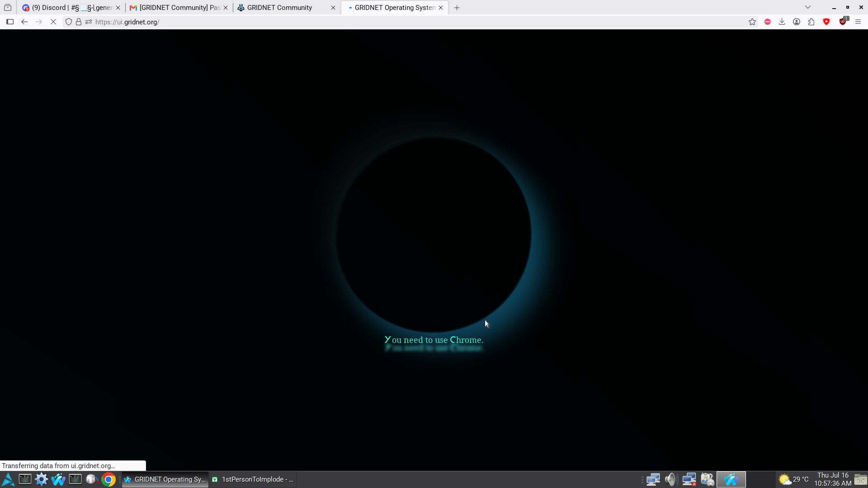868x488 pixels.
Task: Open the network computers tray icon
Action: [x=653, y=479]
